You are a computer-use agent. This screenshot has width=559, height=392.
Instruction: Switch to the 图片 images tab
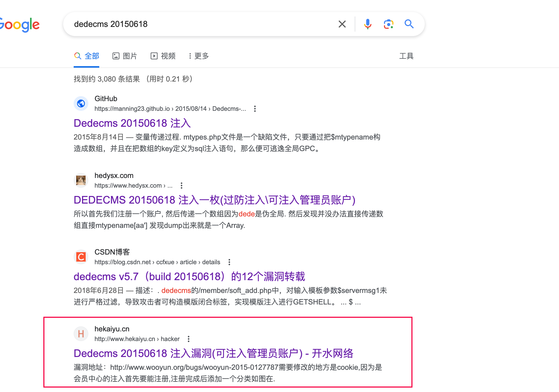pyautogui.click(x=125, y=56)
